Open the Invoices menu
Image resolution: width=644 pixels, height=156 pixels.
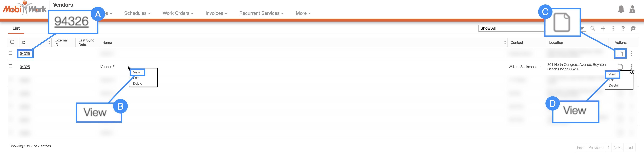click(216, 13)
